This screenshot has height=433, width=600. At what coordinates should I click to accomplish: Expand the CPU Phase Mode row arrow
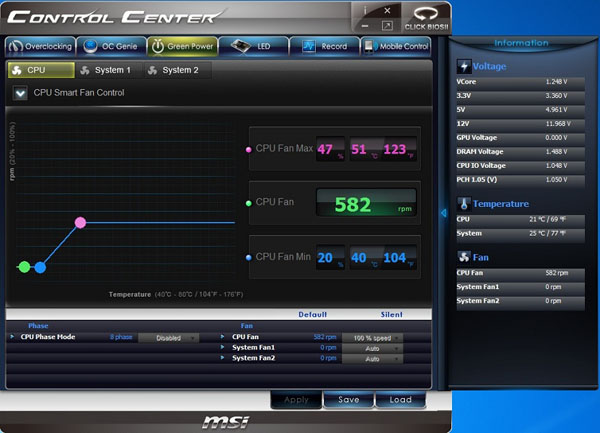[12, 337]
